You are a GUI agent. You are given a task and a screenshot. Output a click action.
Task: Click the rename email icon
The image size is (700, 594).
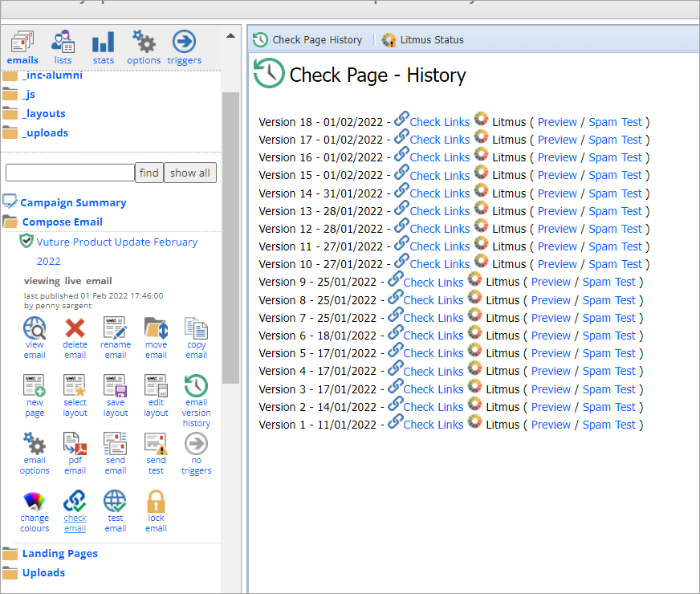coord(115,328)
